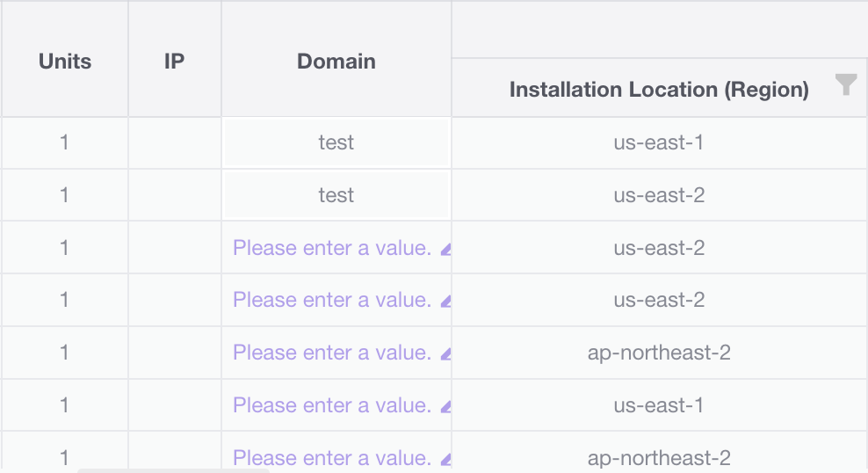Click the IP column header

[174, 61]
